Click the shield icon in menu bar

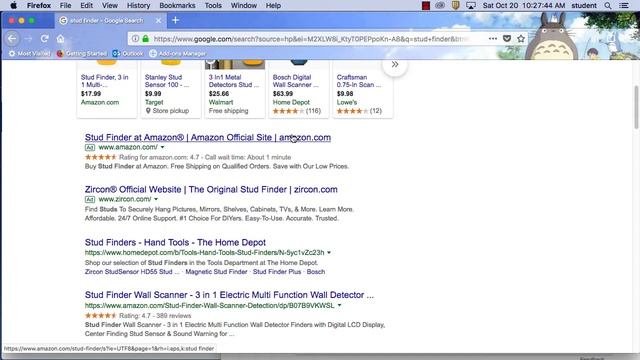456,6
